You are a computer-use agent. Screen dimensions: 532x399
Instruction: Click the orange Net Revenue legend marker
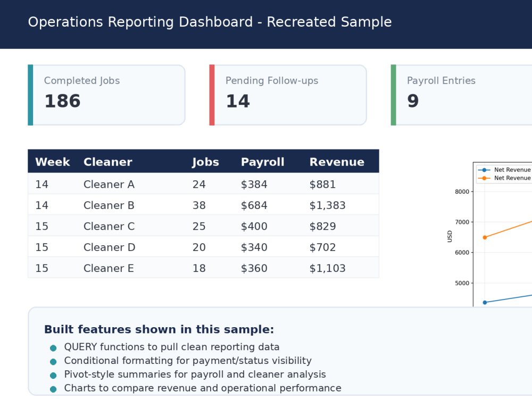[484, 178]
